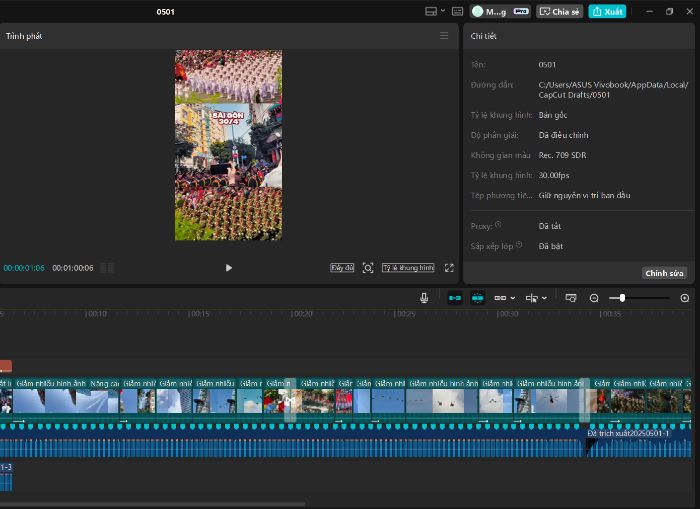Click the Chi tiết panel title
Image resolution: width=700 pixels, height=509 pixels.
[483, 36]
